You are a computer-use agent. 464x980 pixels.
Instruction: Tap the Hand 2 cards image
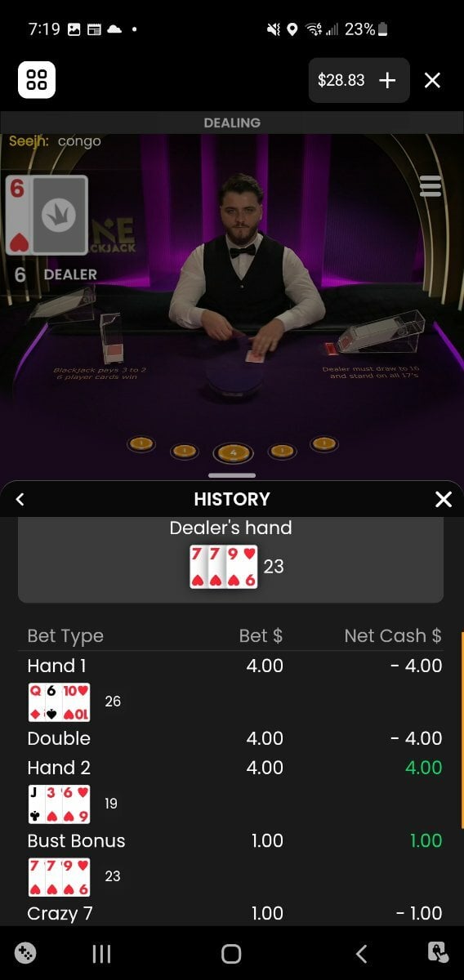(60, 804)
